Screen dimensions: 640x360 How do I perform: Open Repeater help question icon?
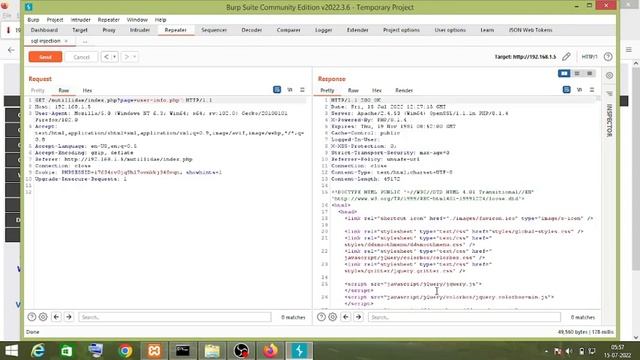(x=608, y=57)
